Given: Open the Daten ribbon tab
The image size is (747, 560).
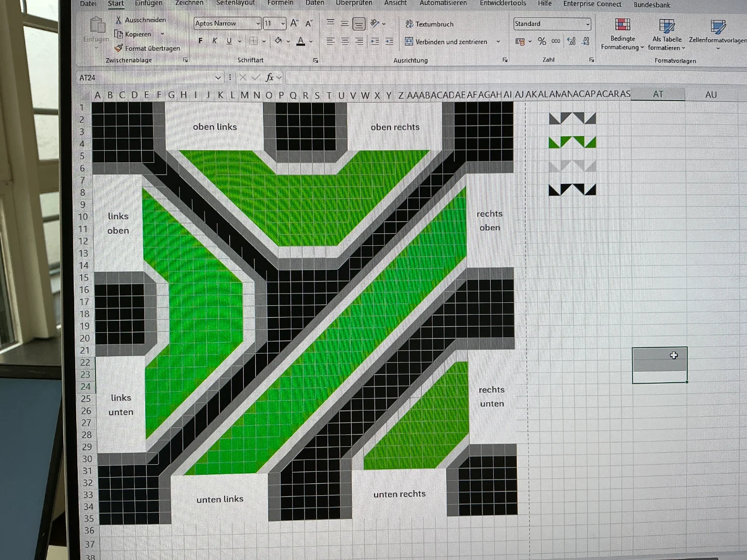Looking at the screenshot, I should click(314, 3).
